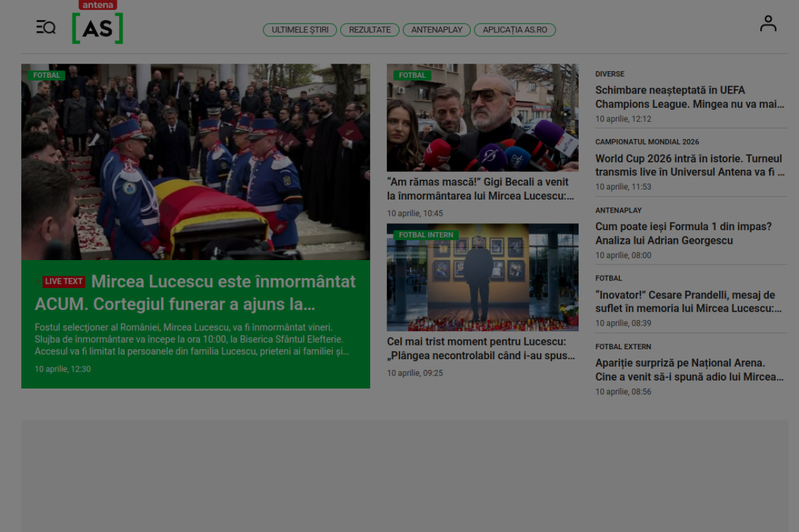Image resolution: width=799 pixels, height=532 pixels.
Task: Open the Rezultate menu item
Action: click(x=370, y=30)
